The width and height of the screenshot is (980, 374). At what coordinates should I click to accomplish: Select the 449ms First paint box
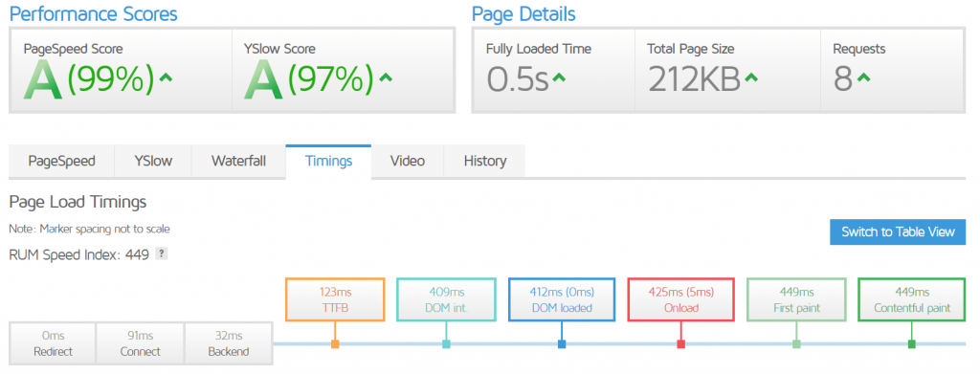click(x=796, y=299)
